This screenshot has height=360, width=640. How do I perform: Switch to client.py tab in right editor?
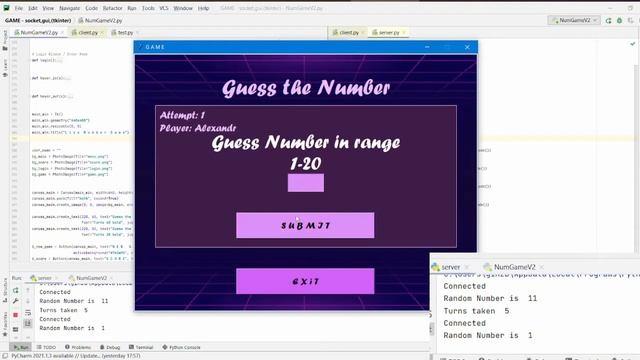[348, 32]
